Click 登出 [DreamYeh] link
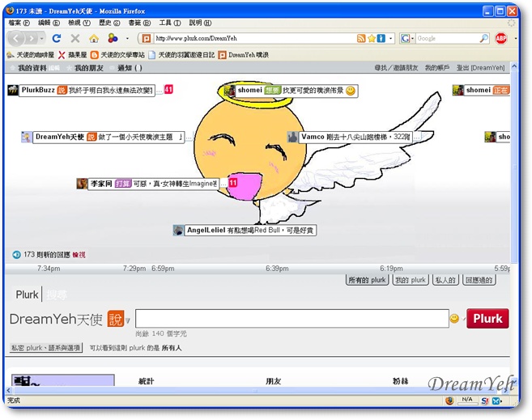 (x=480, y=68)
